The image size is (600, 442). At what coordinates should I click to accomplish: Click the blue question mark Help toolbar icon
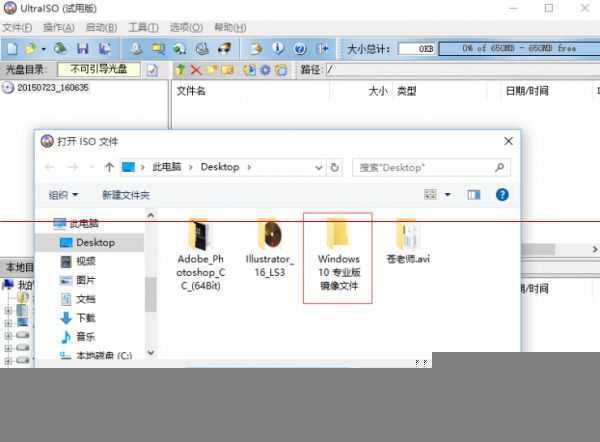300,49
